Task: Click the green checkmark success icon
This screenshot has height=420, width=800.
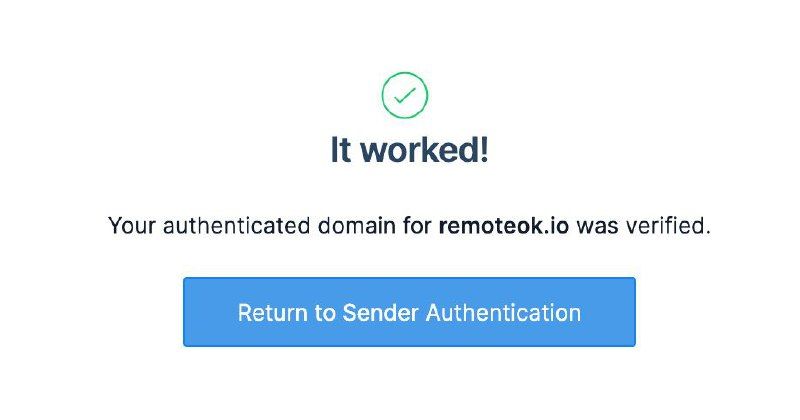Action: (405, 96)
